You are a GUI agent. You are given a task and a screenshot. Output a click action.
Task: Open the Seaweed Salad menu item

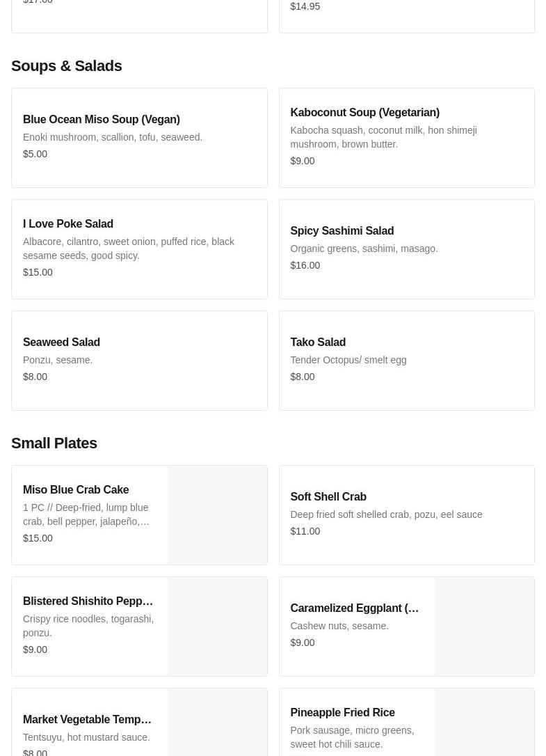[61, 342]
